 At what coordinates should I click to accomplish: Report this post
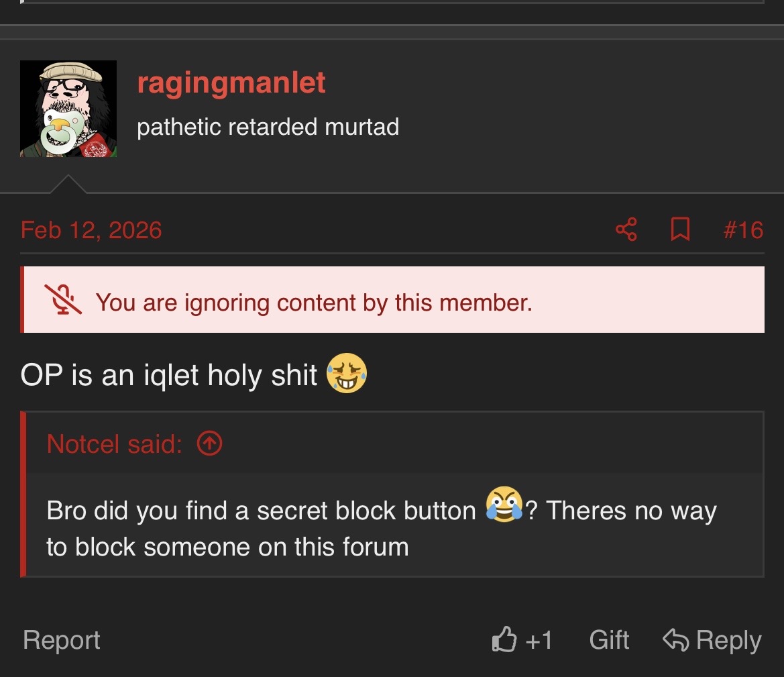point(61,639)
